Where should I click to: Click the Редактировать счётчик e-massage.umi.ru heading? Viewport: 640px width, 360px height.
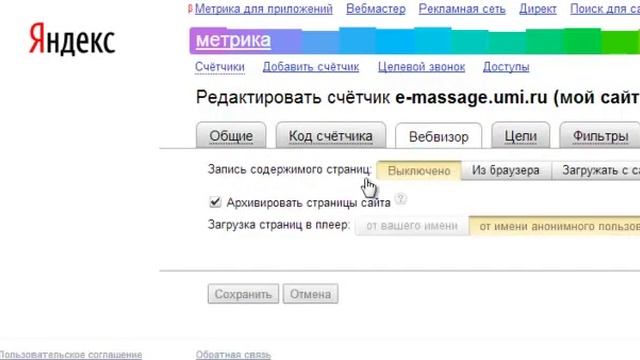click(417, 98)
